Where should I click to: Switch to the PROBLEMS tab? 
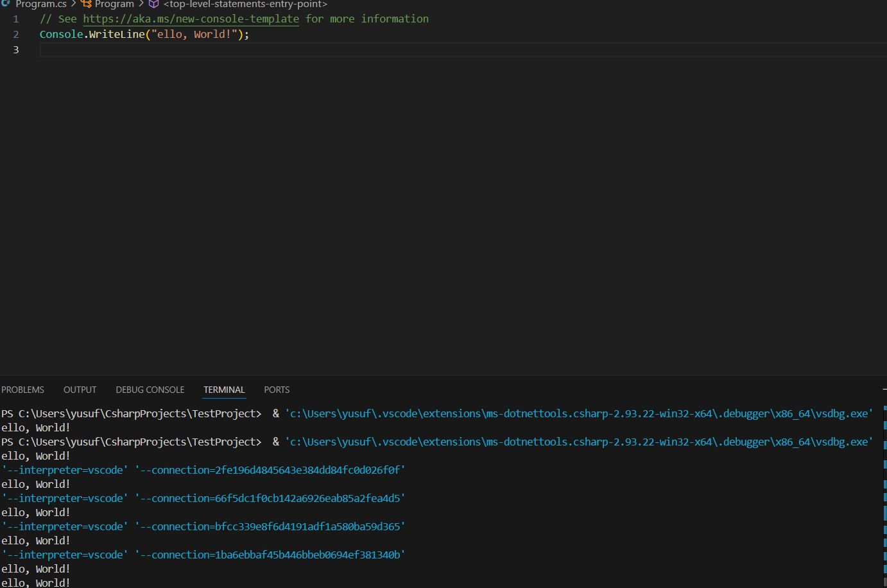[x=23, y=390]
